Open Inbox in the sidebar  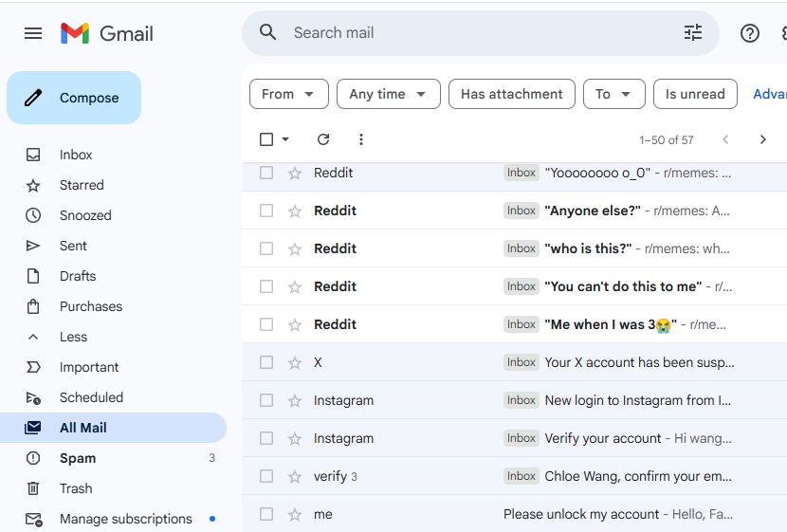(x=76, y=155)
